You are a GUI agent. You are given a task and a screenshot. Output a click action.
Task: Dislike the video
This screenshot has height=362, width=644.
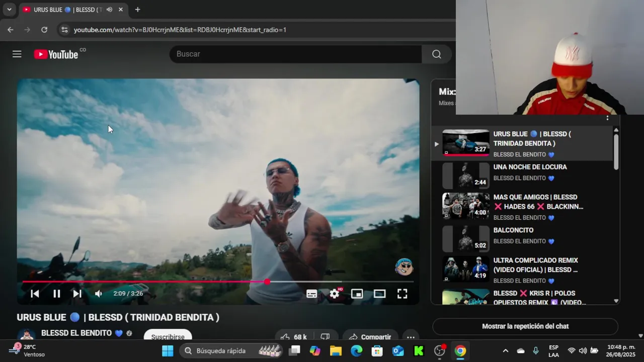[x=326, y=336]
